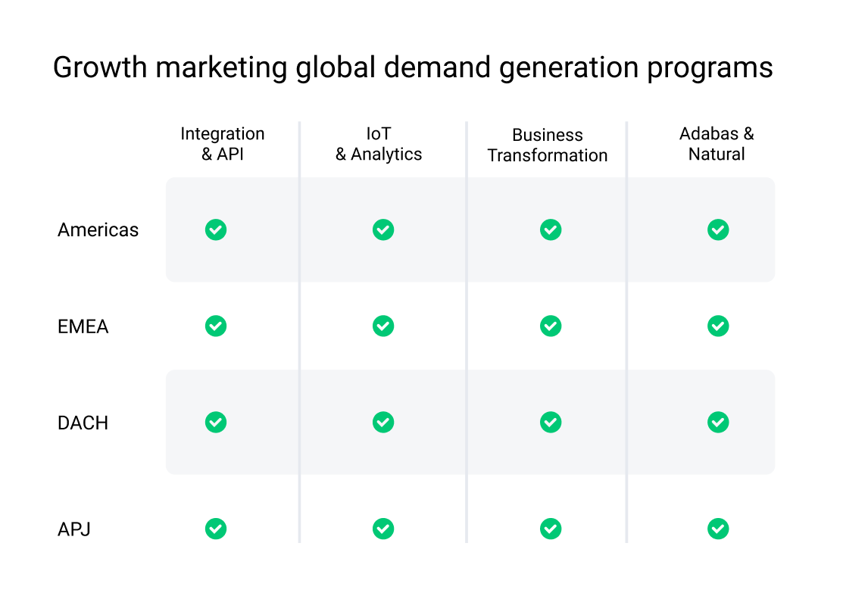This screenshot has height=593, width=868.
Task: Select the APJ Integration & API checkmark
Action: tap(216, 529)
